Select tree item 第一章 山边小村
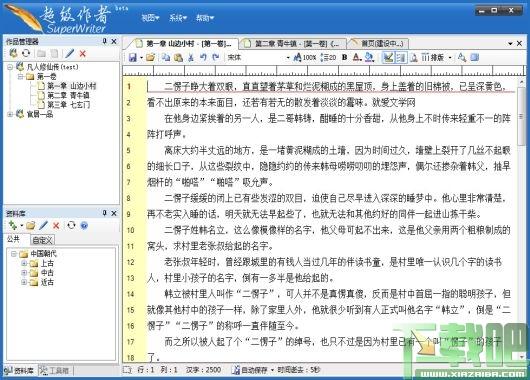Screen dimensions: 530x380 click(71, 86)
